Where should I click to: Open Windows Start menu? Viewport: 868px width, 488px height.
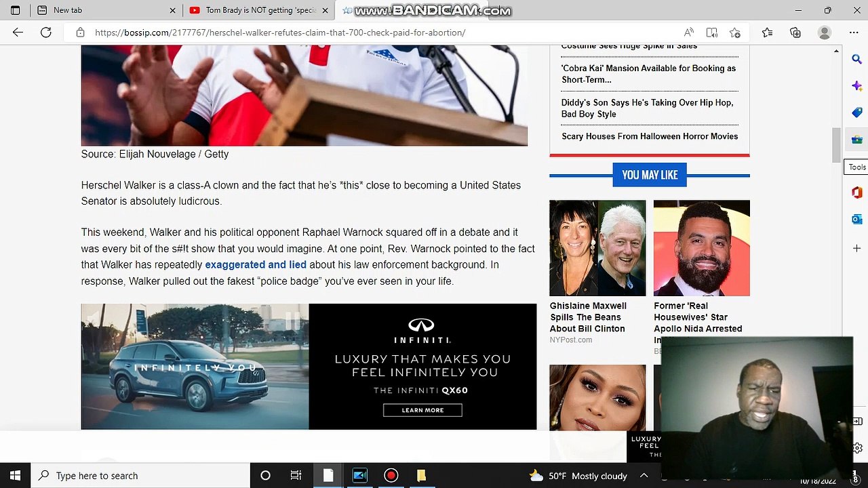15,476
